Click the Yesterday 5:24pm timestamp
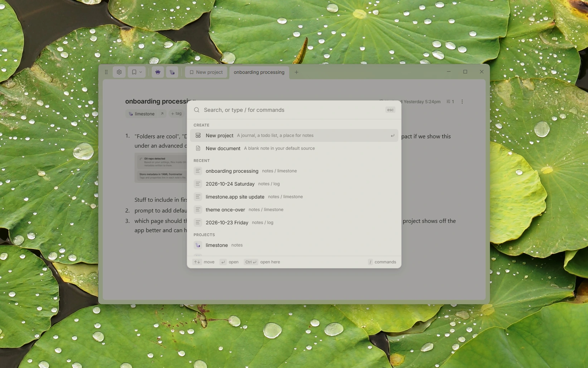Screen dimensions: 588x368 (422, 102)
